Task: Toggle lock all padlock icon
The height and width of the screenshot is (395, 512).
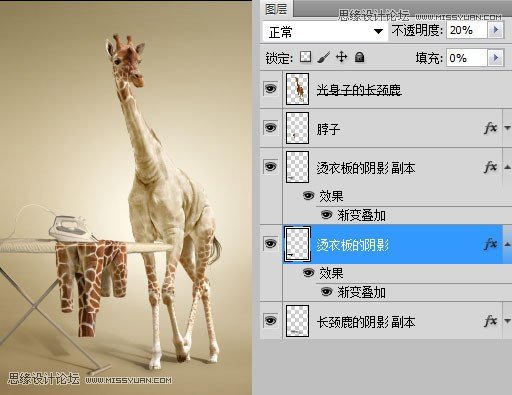Action: [x=359, y=57]
